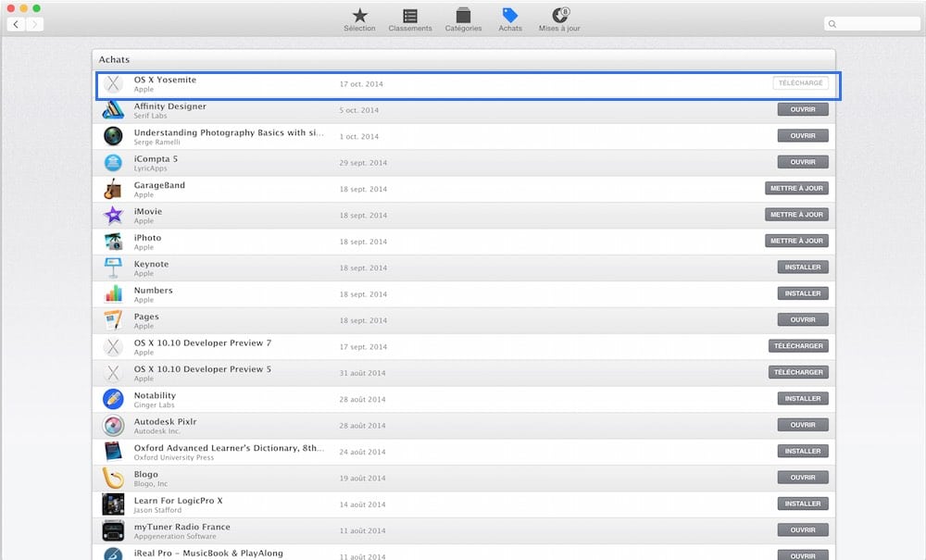Install Learn For LogicPro X
This screenshot has width=926, height=560.
point(803,504)
